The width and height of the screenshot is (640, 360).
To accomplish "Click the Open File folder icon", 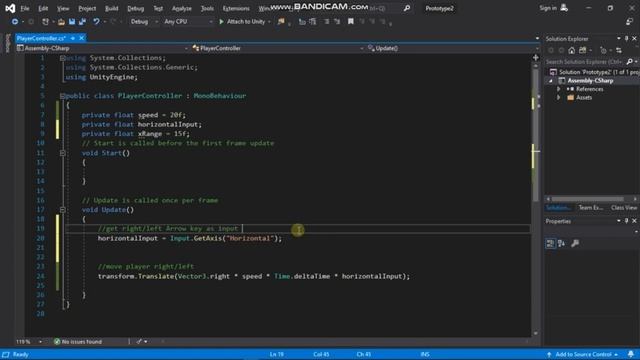I will pos(61,22).
